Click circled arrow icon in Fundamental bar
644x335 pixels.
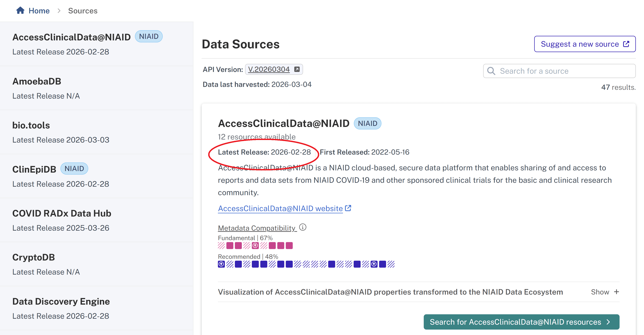255,246
